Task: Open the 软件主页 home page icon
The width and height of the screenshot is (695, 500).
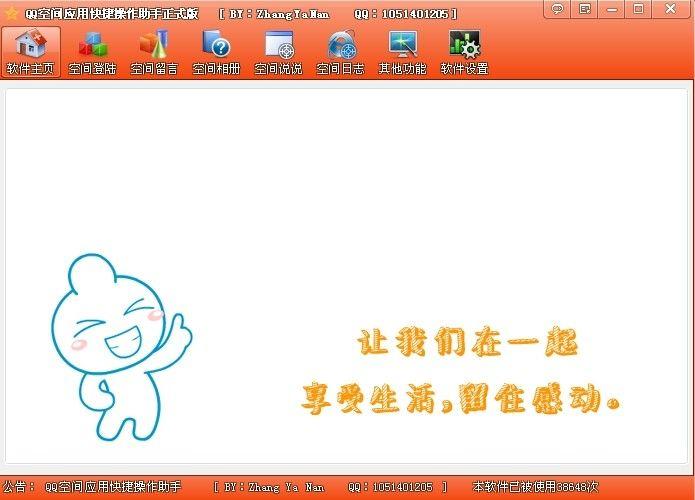Action: tap(30, 52)
